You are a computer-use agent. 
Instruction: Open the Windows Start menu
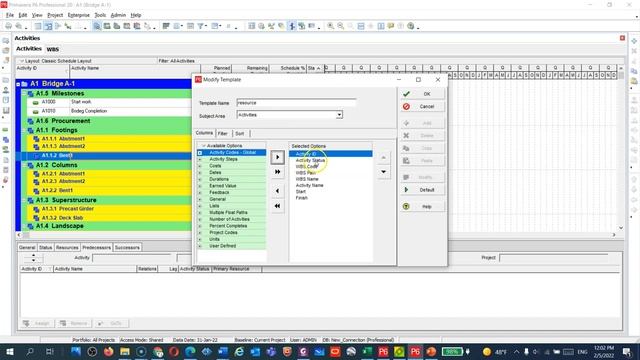click(x=9, y=351)
